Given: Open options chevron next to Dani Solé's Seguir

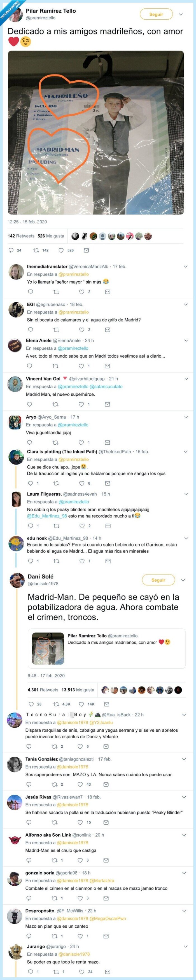Looking at the screenshot, I should point(183,580).
